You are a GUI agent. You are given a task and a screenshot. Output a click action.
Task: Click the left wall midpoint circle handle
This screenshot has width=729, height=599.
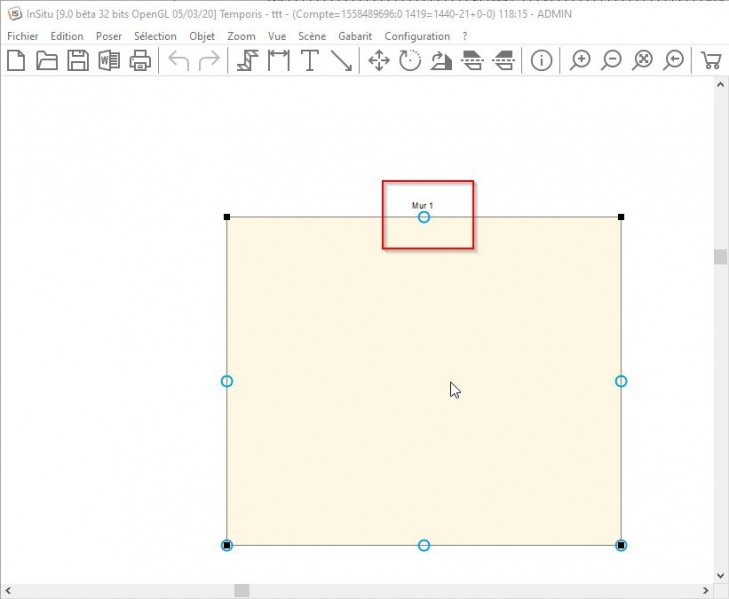pos(227,381)
